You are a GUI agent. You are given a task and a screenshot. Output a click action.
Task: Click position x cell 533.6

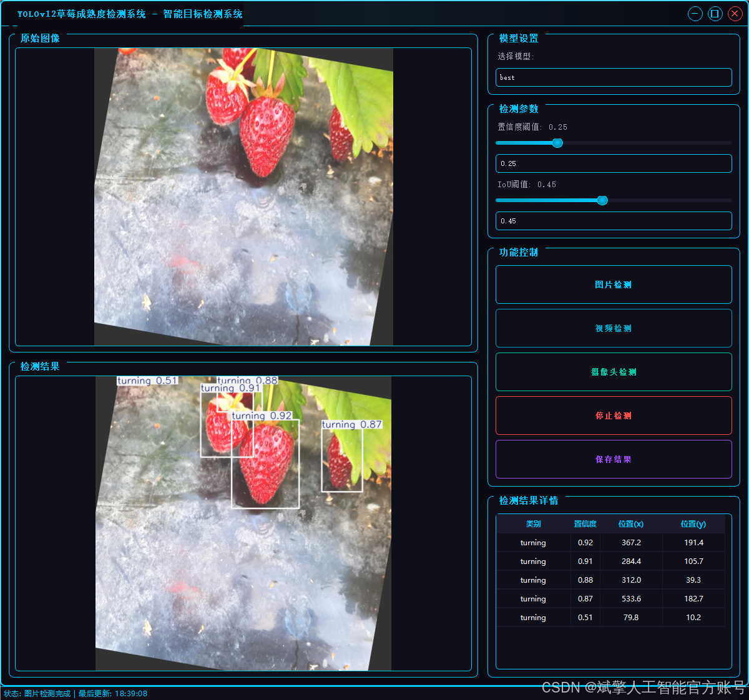coord(631,599)
